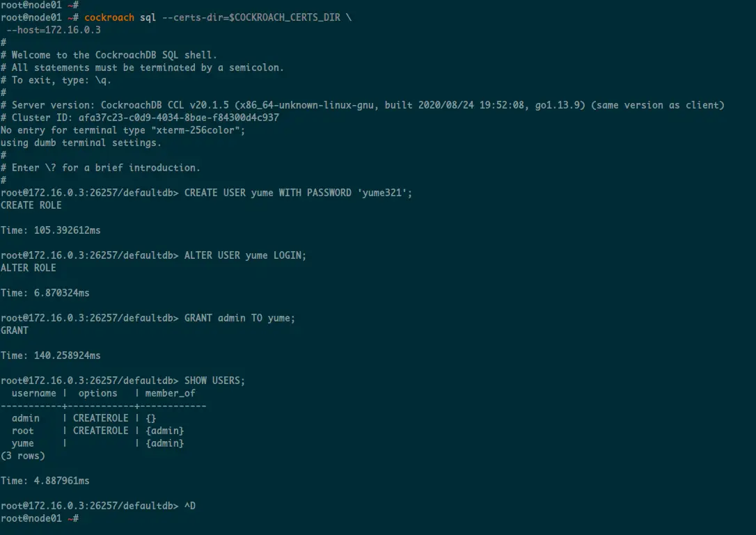Click the {admin} value in yume row
The image size is (756, 535).
pyautogui.click(x=164, y=443)
